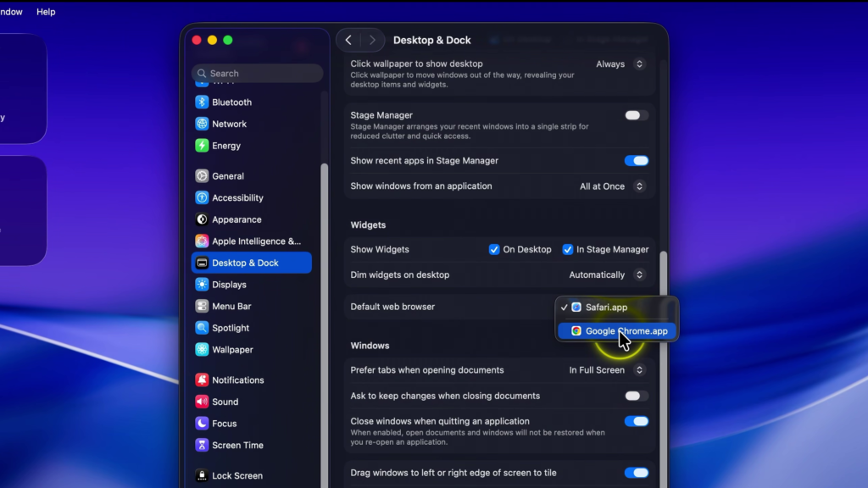Click the Safari compass icon in popup
Viewport: 868px width, 488px height.
[x=576, y=307]
